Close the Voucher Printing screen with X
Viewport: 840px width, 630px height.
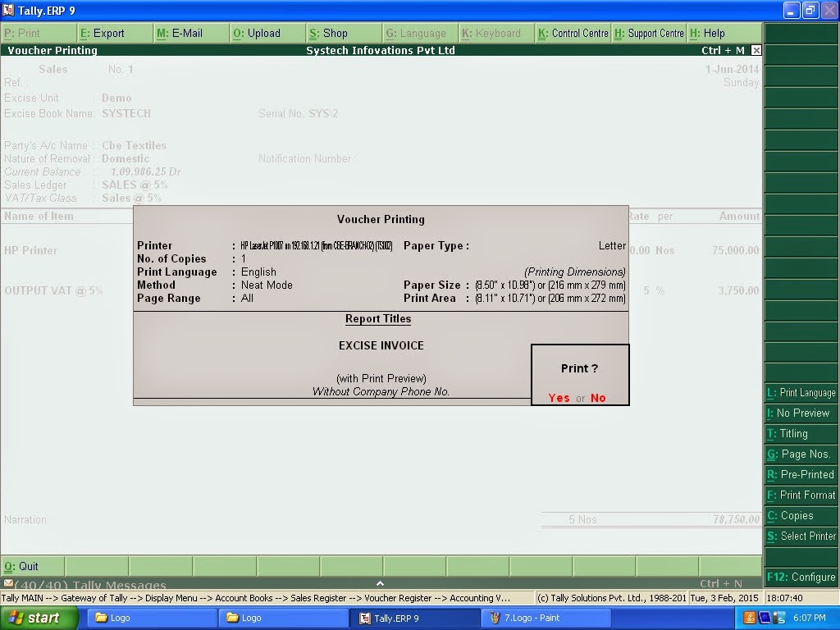(x=756, y=50)
